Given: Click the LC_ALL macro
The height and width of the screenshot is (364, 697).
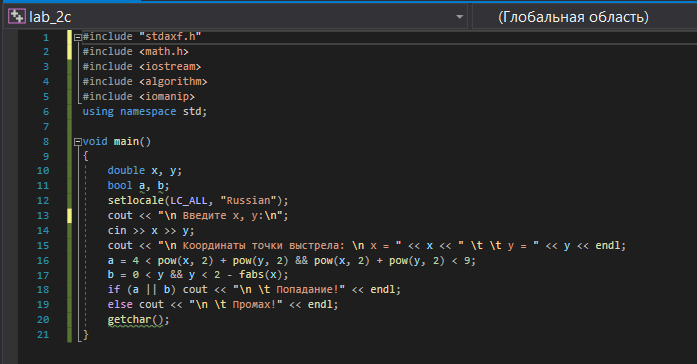Looking at the screenshot, I should click(189, 200).
